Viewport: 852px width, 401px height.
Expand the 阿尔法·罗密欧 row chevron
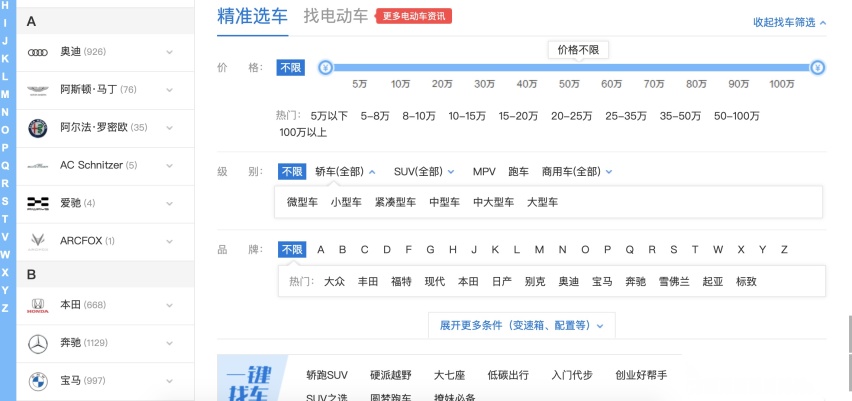coord(170,128)
